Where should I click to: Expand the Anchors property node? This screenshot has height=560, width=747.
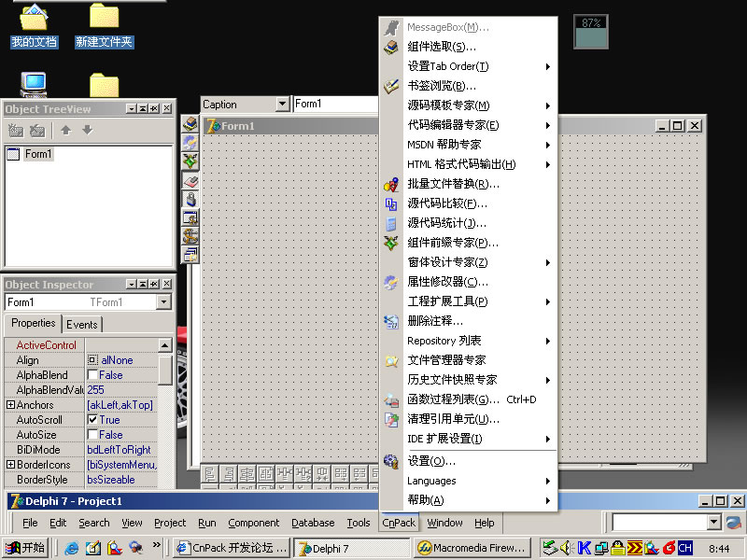tap(10, 405)
